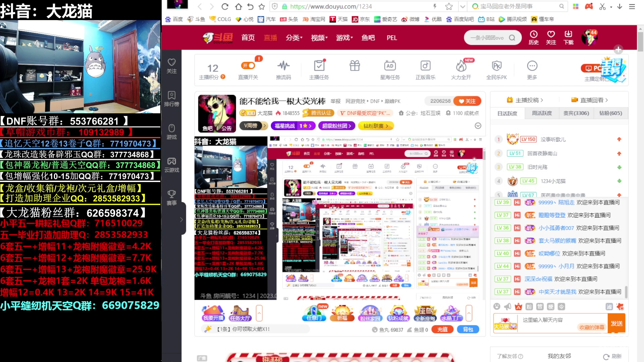The height and width of the screenshot is (362, 644).
Task: Open the 全民乐PK icon
Action: point(496,70)
